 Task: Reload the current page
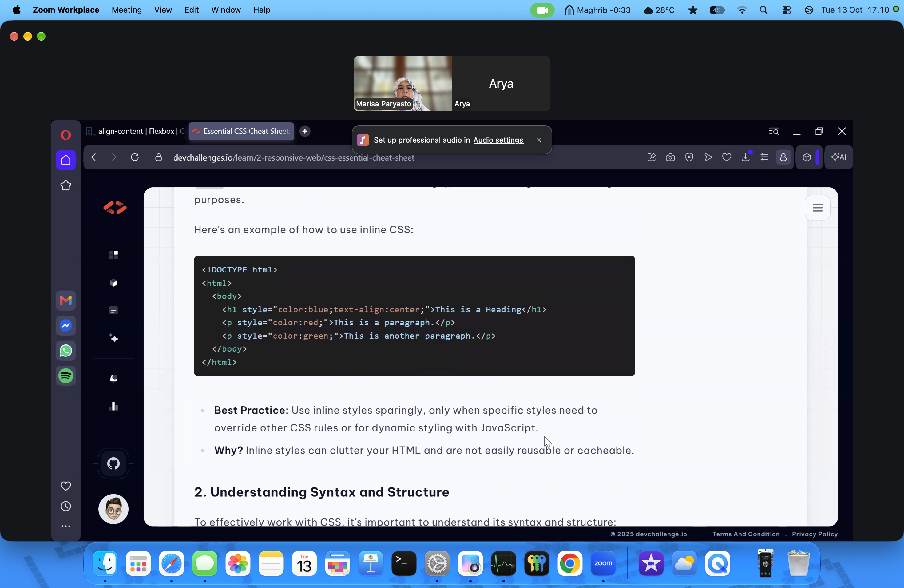tap(135, 157)
